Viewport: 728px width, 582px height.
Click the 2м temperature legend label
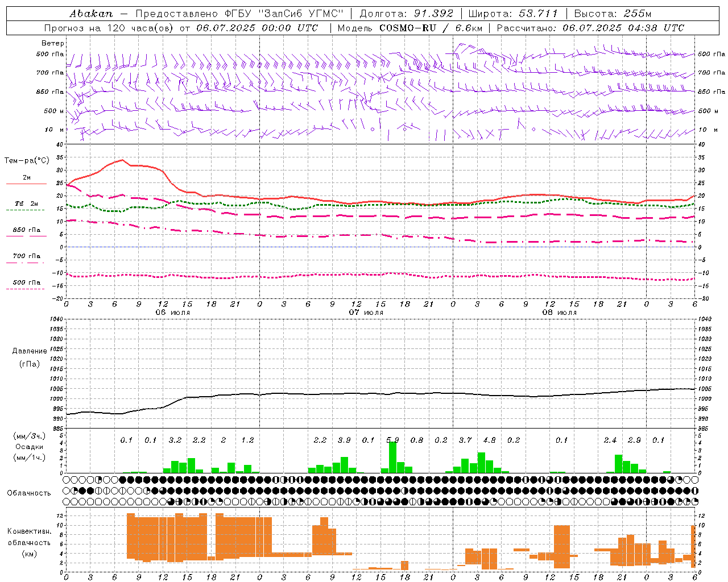pyautogui.click(x=27, y=178)
